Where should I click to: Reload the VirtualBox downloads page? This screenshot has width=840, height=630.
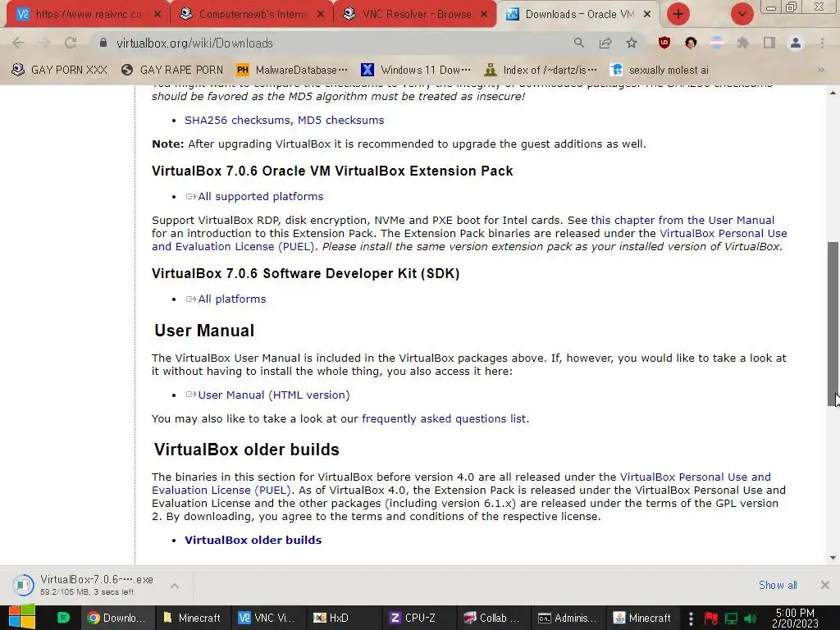coord(71,43)
